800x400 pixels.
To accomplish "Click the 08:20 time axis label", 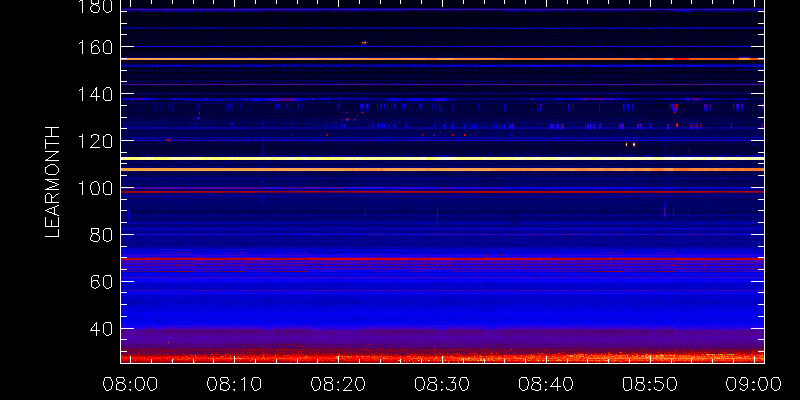I will pos(338,384).
